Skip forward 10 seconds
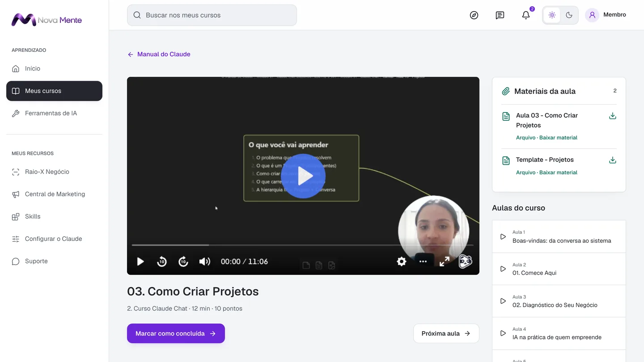This screenshot has width=644, height=362. coord(183,261)
